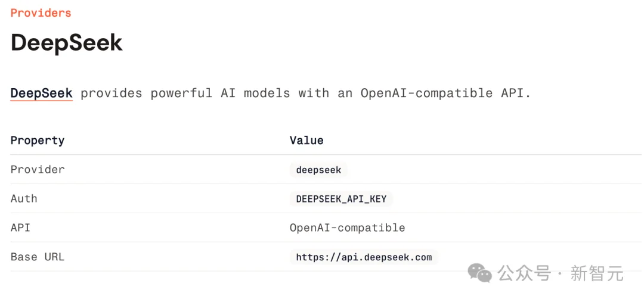The width and height of the screenshot is (644, 299).
Task: Click the word "provides" in the description
Action: pyautogui.click(x=111, y=93)
